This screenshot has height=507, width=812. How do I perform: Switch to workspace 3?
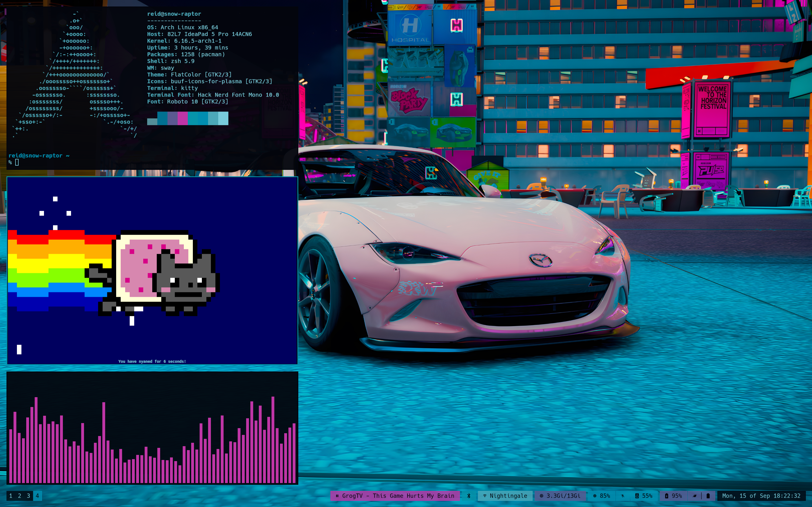[28, 496]
